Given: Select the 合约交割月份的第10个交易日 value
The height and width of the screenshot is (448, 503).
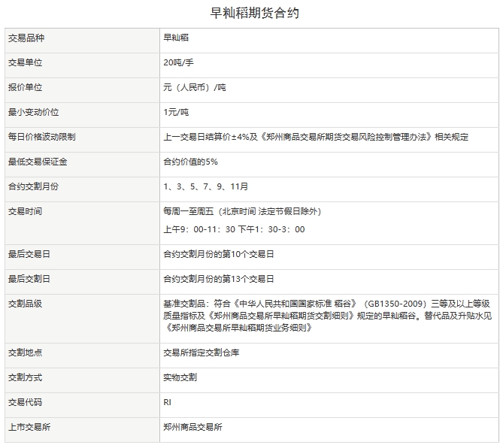Looking at the screenshot, I should (x=218, y=255).
